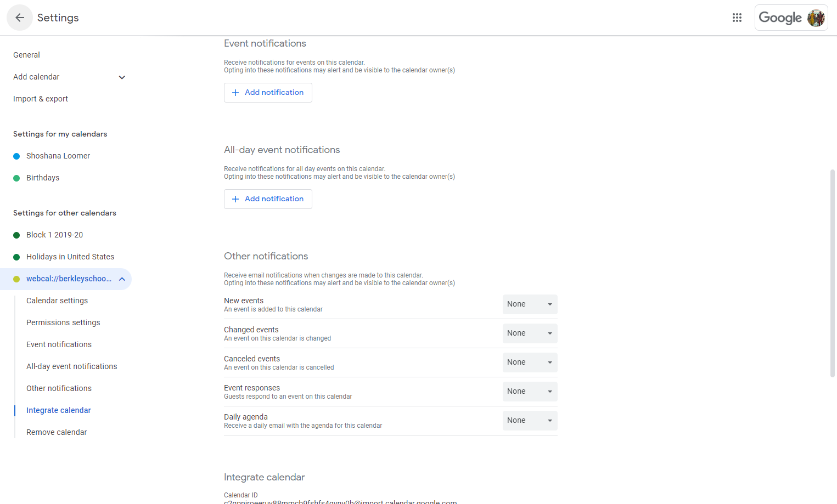Jump to Permissions settings section
This screenshot has height=504, width=837.
point(63,322)
